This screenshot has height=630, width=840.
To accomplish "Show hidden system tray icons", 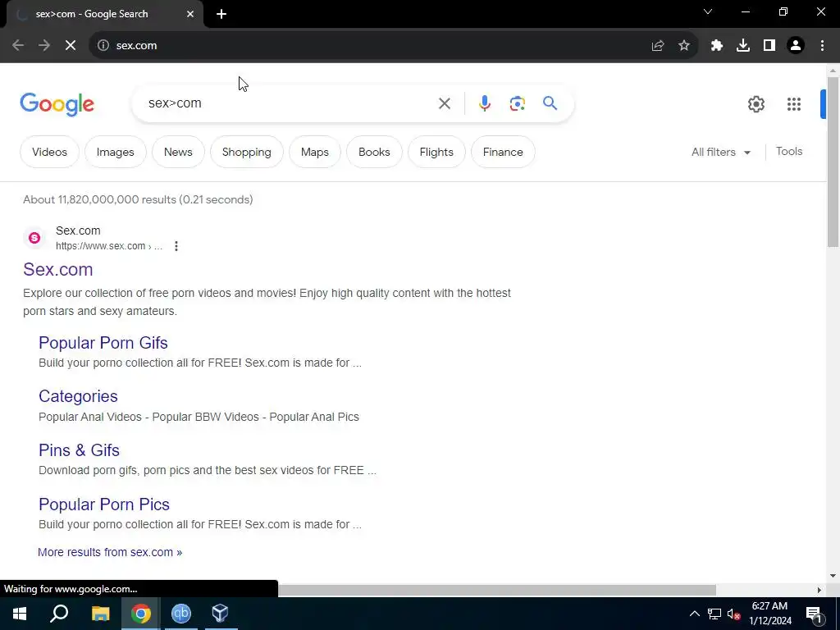I will tap(694, 614).
